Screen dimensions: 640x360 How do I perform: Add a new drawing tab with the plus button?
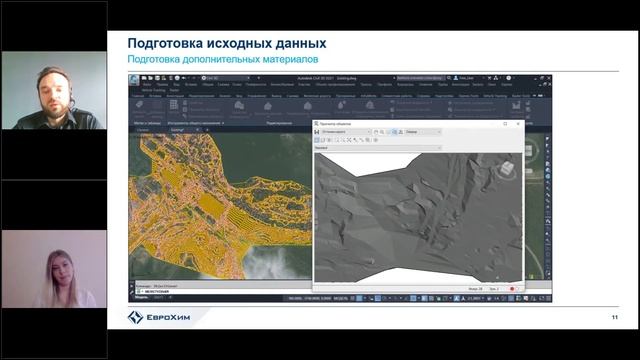coord(207,130)
